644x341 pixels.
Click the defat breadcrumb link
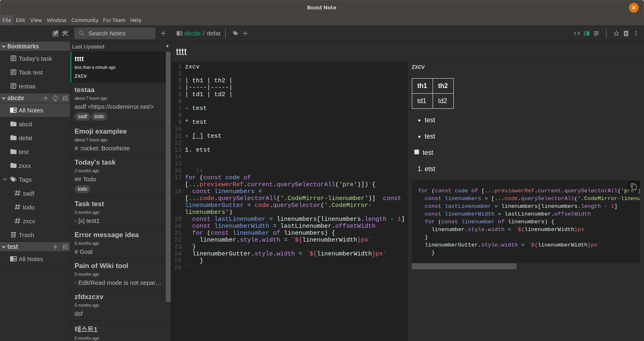click(213, 33)
